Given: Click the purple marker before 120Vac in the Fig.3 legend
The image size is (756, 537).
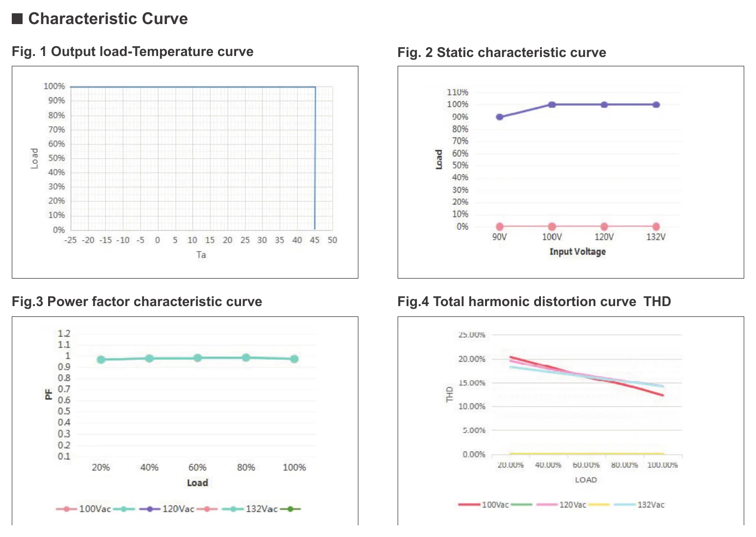Looking at the screenshot, I should (x=150, y=509).
